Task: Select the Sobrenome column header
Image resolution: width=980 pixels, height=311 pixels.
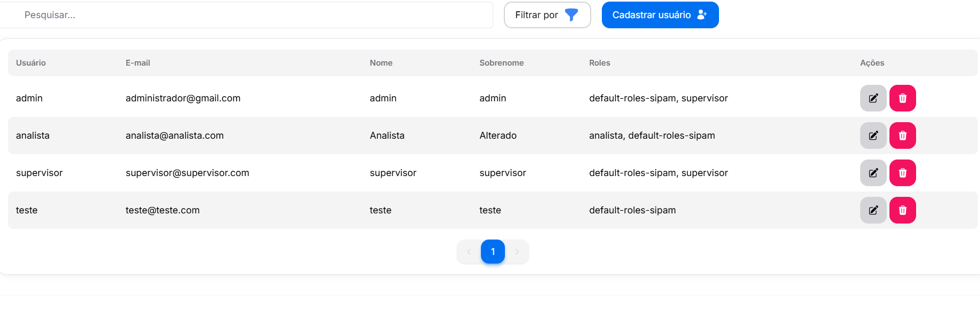Action: point(501,63)
